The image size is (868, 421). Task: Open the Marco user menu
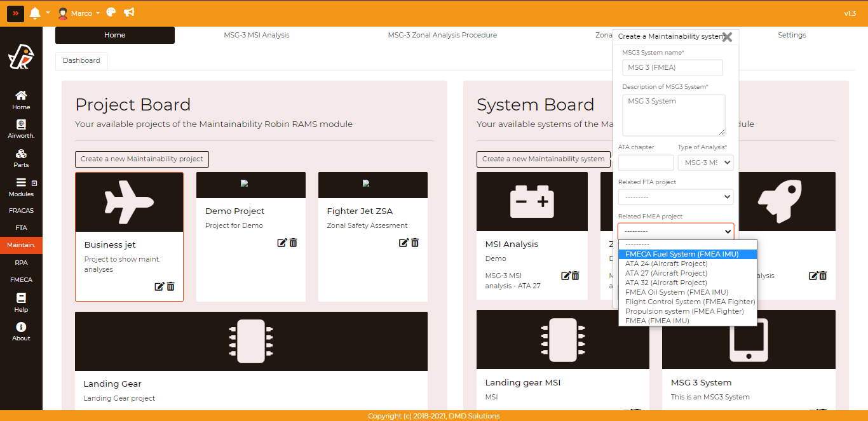[79, 13]
